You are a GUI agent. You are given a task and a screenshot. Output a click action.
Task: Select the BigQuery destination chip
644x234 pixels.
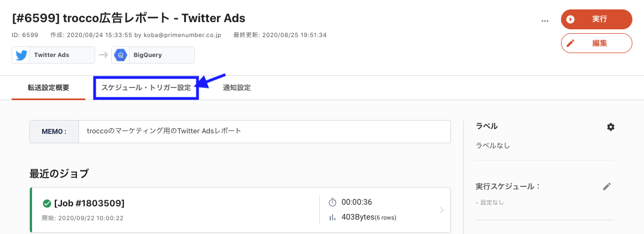pos(153,55)
